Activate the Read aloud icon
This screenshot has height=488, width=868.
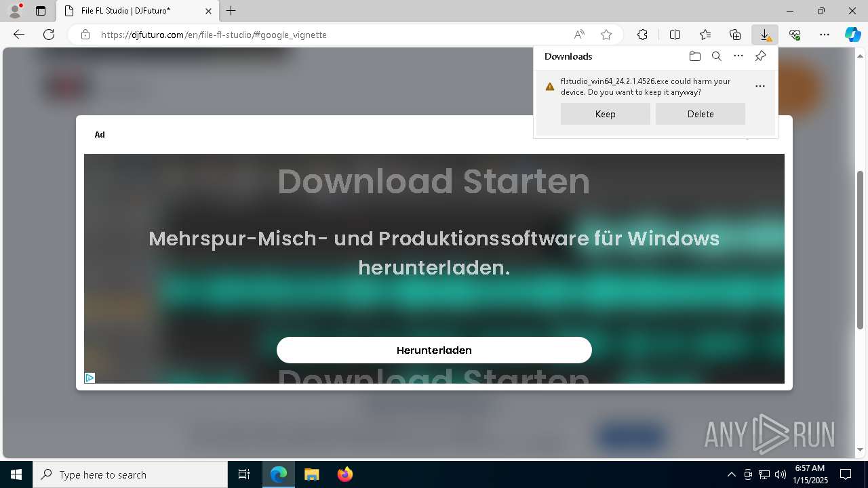click(x=579, y=35)
